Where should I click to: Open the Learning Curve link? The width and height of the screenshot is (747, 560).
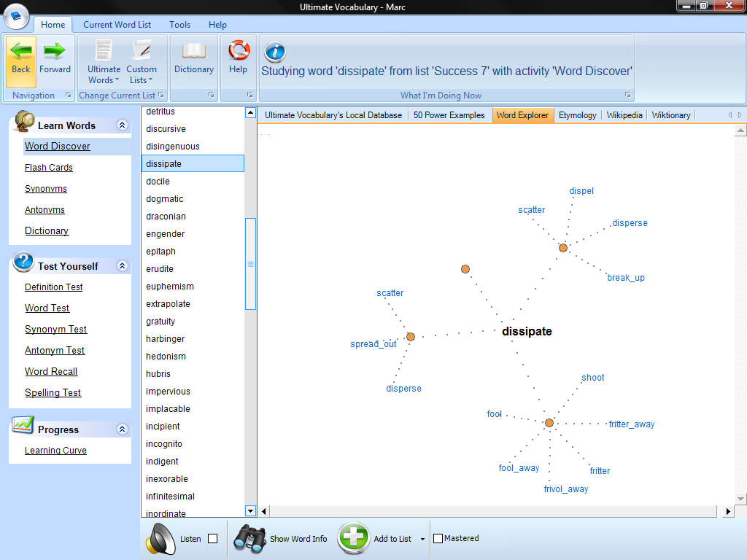click(x=55, y=451)
